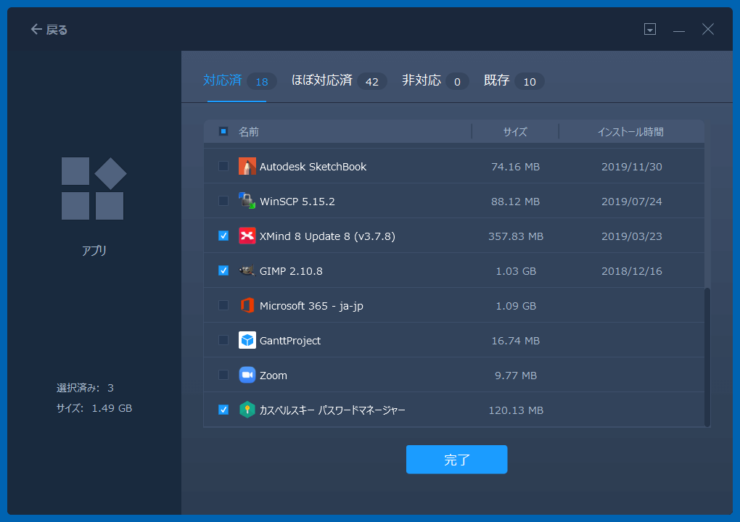Click the カスペルスキー パスワードマネージャー name
Image resolution: width=740 pixels, height=522 pixels.
332,410
